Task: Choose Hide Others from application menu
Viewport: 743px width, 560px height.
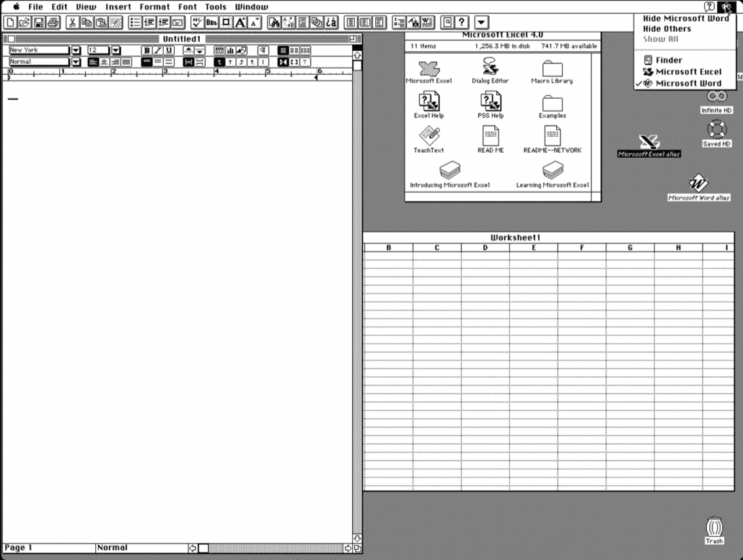Action: [686, 29]
